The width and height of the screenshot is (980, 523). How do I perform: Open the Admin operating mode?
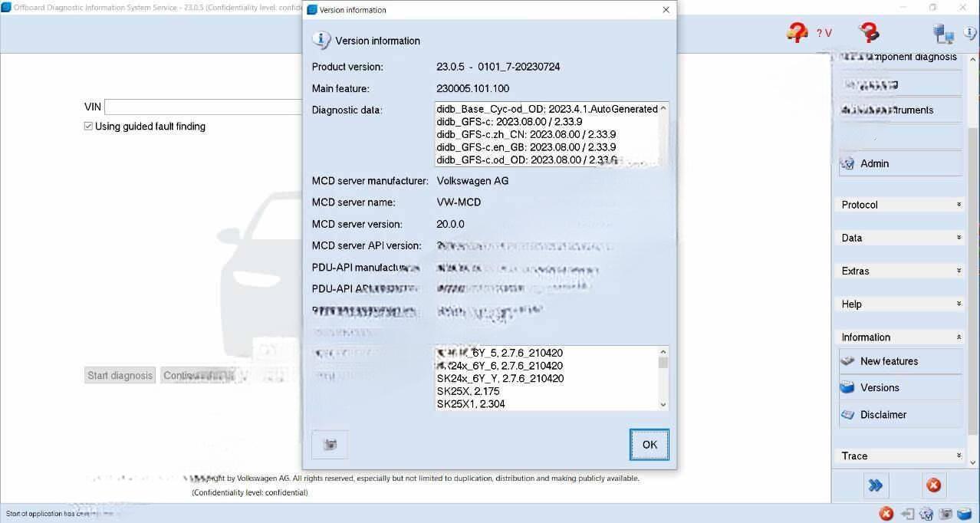[x=900, y=163]
